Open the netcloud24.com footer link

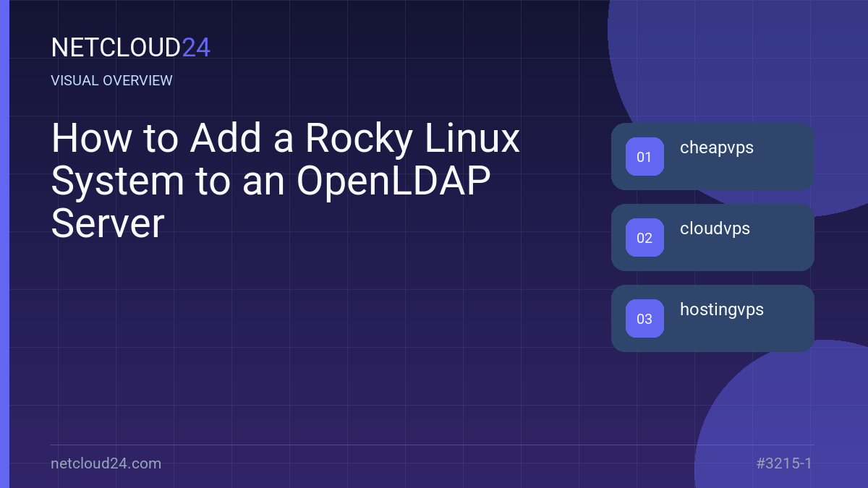(x=106, y=463)
